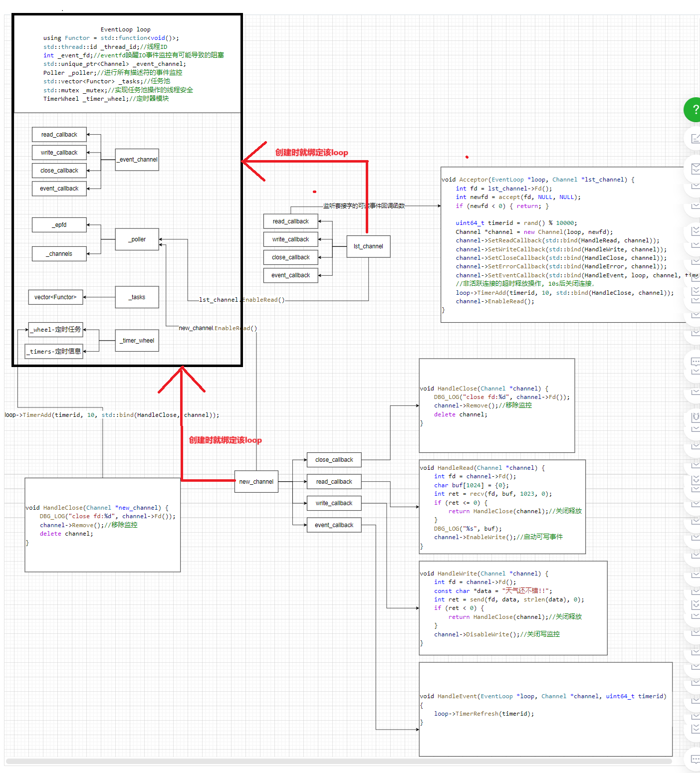Select the vector<Functor> box
The width and height of the screenshot is (700, 773).
tap(55, 297)
